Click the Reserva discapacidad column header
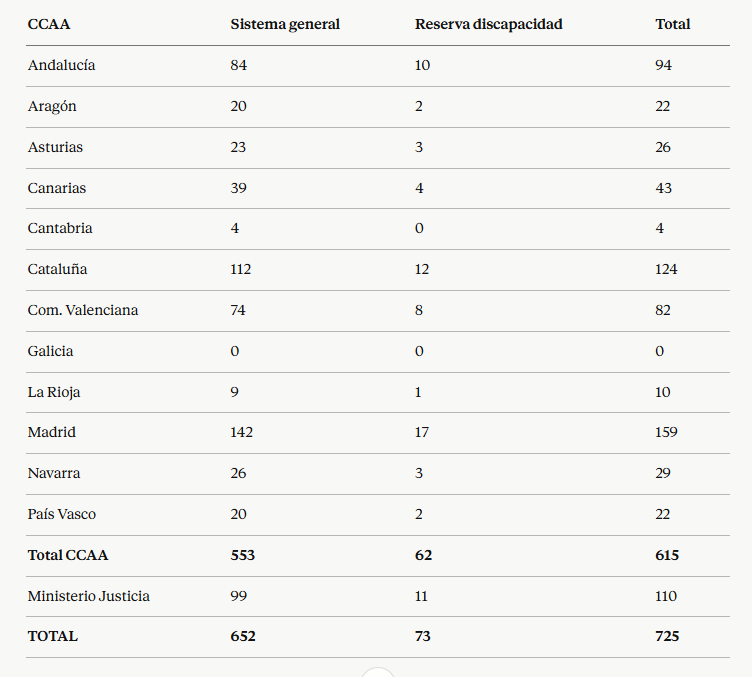Viewport: 752px width, 677px height. (488, 24)
